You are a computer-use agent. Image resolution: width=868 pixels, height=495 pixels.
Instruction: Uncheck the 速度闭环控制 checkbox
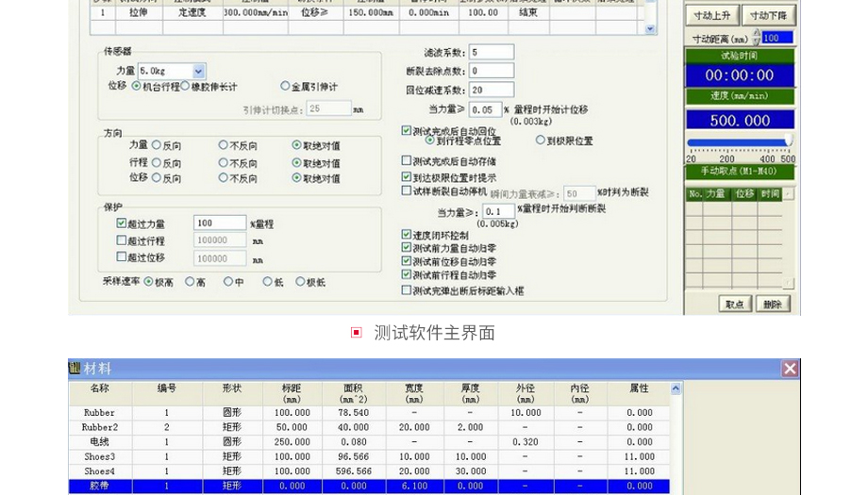click(407, 235)
